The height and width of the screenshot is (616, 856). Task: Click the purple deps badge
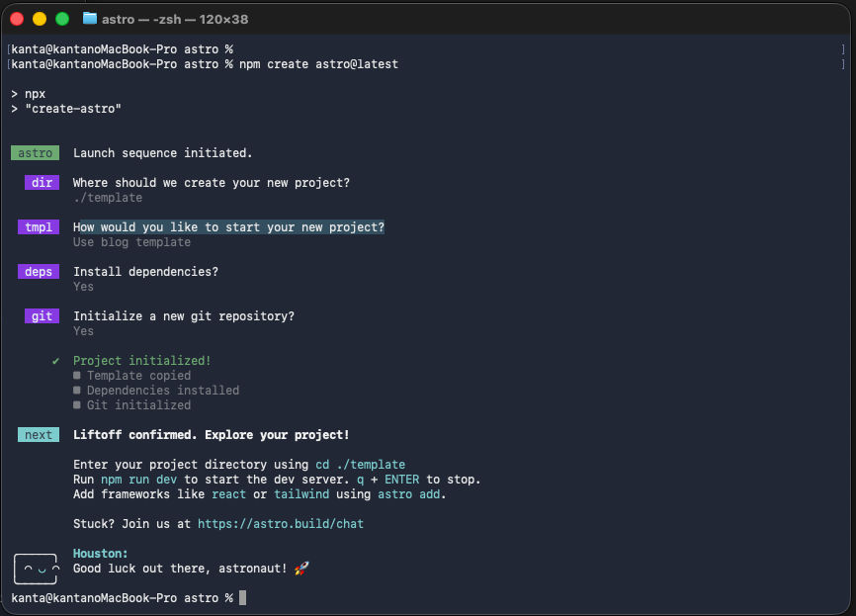(x=39, y=271)
